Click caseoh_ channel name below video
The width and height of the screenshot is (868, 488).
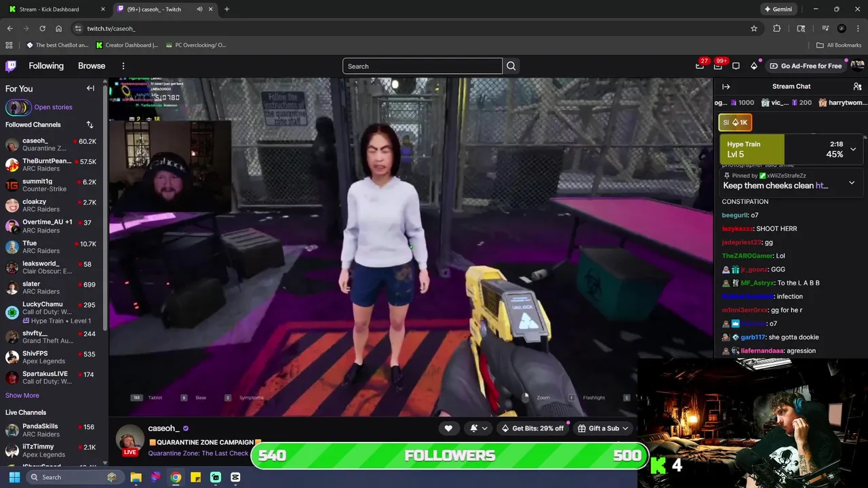click(163, 428)
